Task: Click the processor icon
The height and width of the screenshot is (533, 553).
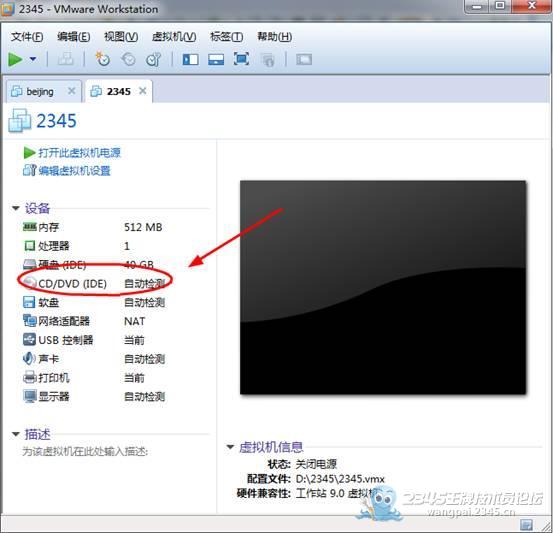Action: 29,246
